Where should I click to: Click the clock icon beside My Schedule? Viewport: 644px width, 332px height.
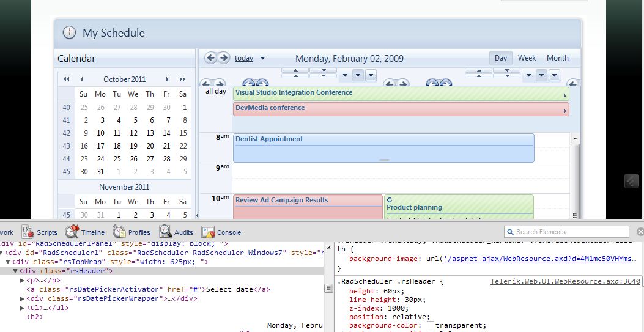coord(69,32)
